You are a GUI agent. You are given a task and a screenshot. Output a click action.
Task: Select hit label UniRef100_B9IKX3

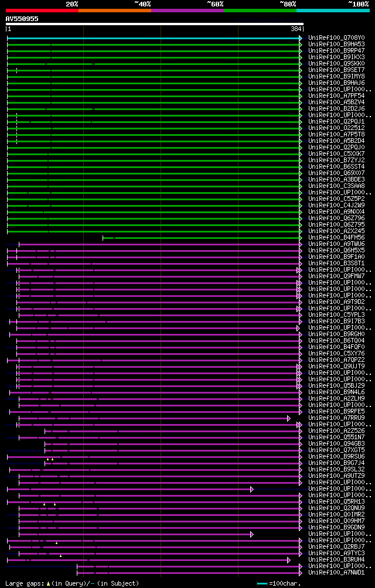point(336,57)
